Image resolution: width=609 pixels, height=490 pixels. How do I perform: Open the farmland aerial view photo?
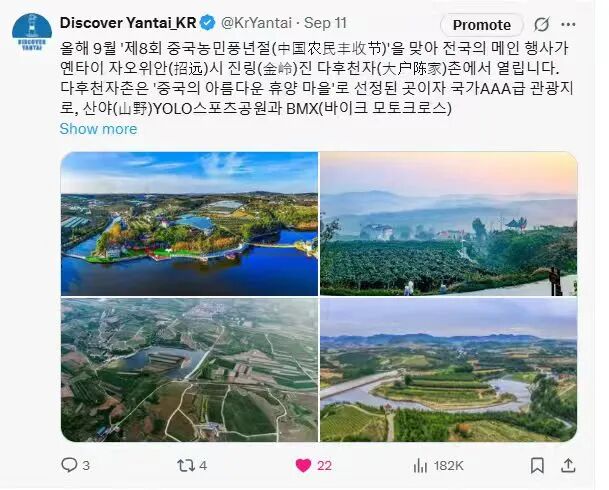click(x=189, y=370)
